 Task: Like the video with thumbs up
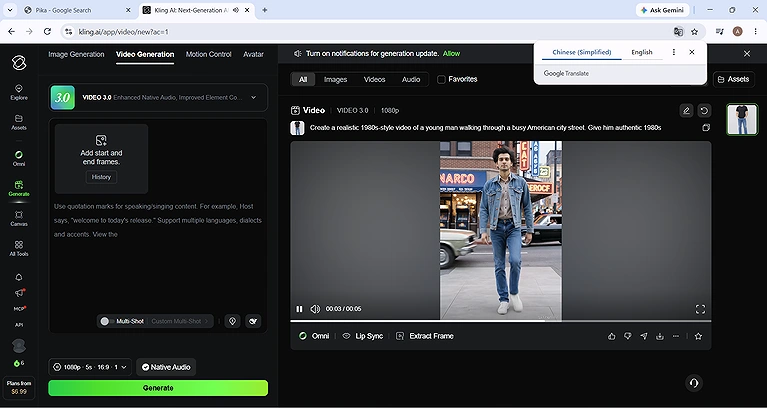click(x=611, y=336)
